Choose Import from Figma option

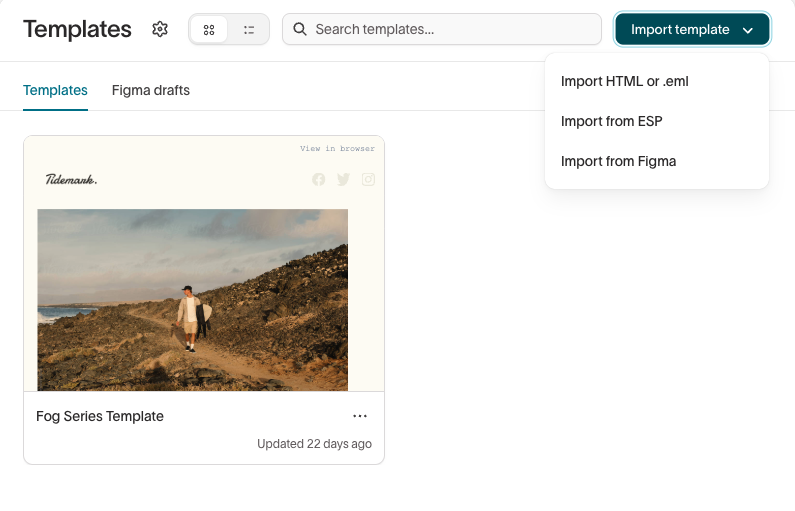pos(657,161)
